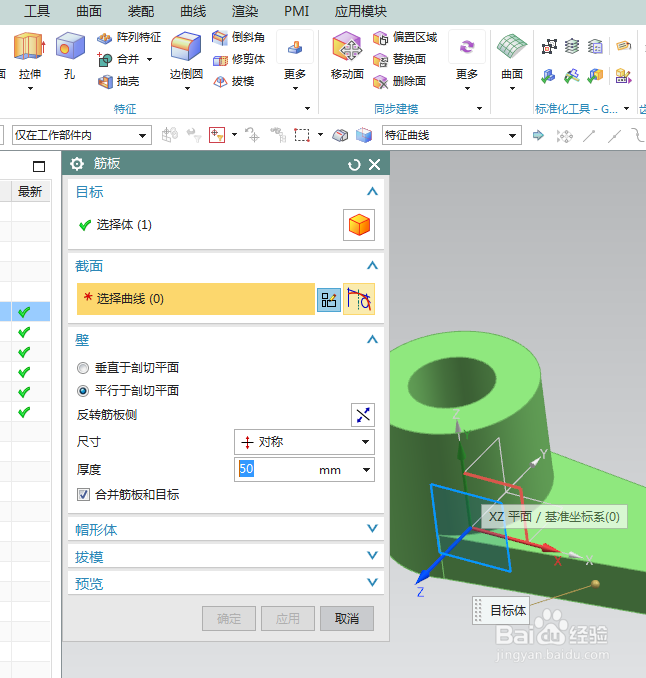Expand the 拔模 section in dialog
The image size is (646, 678).
tap(372, 555)
